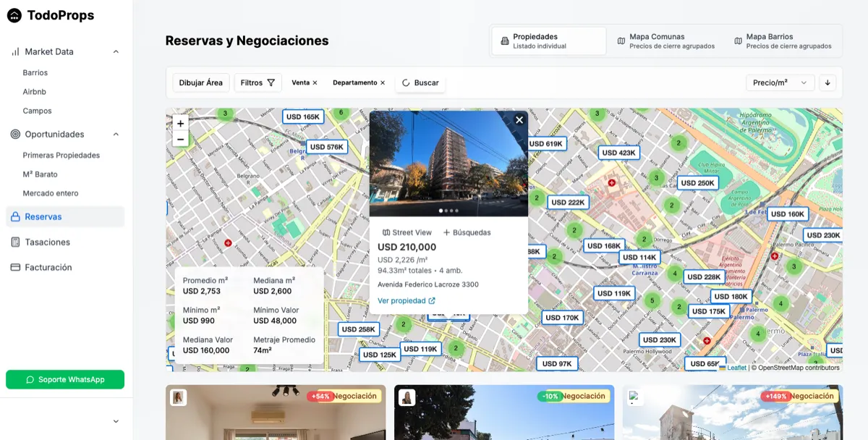Screen dimensions: 868x440
Task: Click the Mapa Comunas map icon
Action: (x=621, y=41)
